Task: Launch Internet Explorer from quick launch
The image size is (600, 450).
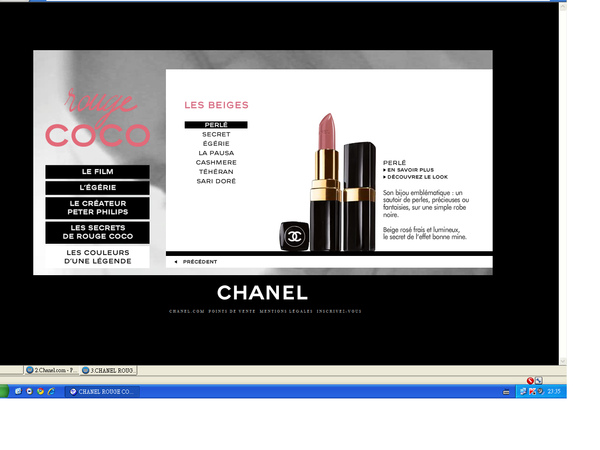Action: [51, 391]
